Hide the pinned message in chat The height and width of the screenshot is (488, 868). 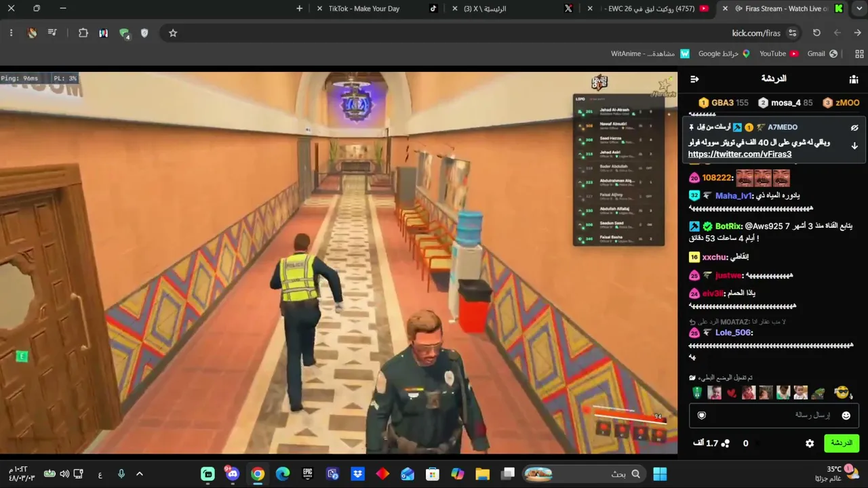(854, 127)
